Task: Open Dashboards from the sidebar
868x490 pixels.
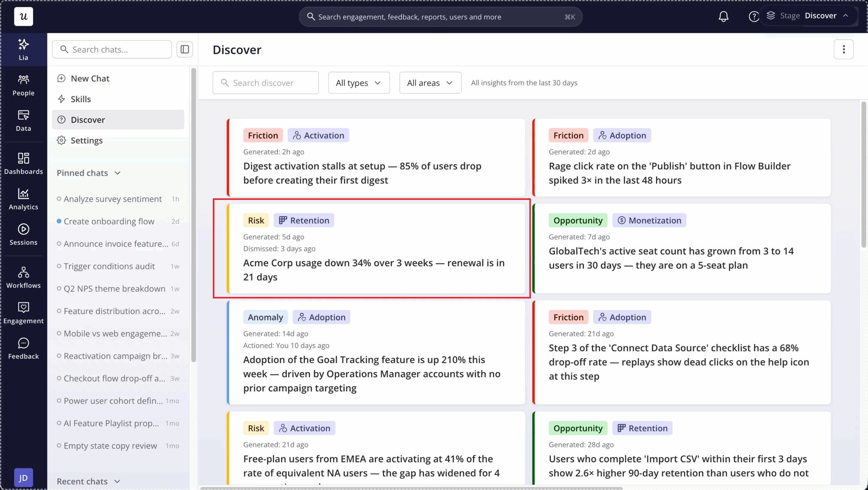Action: pyautogui.click(x=23, y=164)
